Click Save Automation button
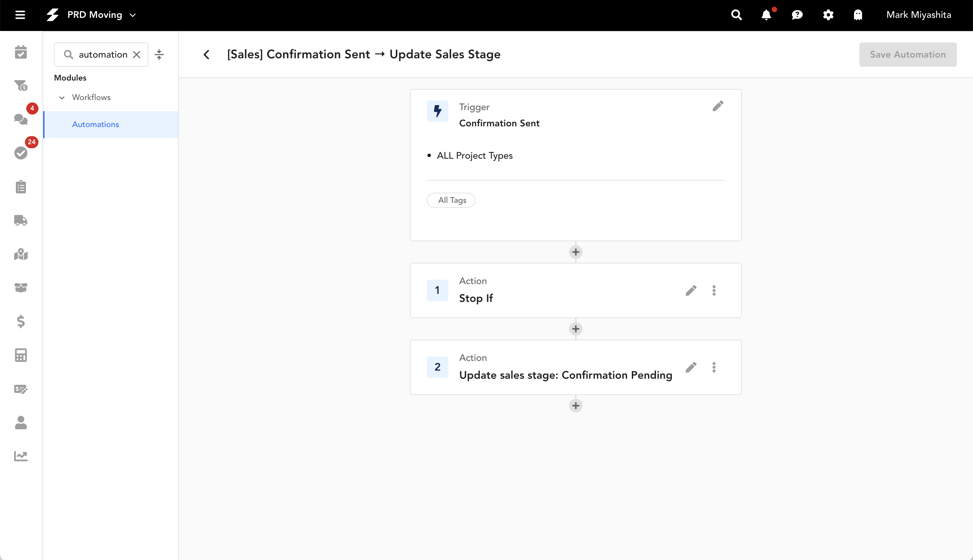The image size is (973, 560). (x=908, y=55)
